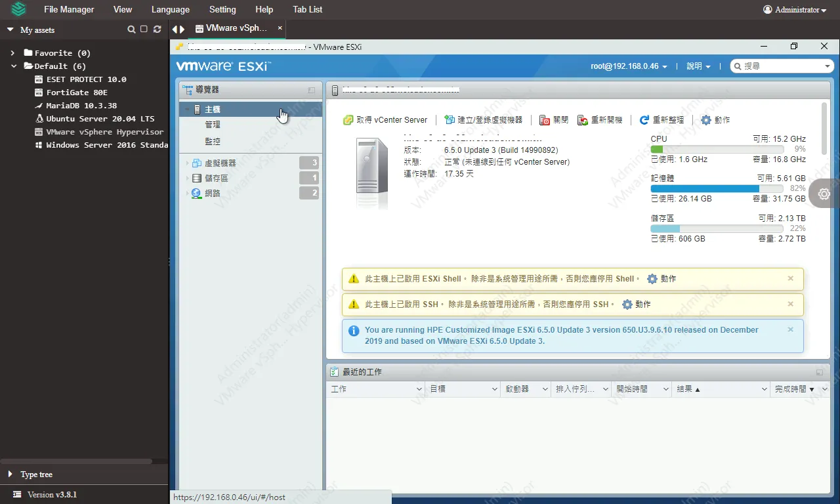Expand the Type tree panel

point(10,474)
